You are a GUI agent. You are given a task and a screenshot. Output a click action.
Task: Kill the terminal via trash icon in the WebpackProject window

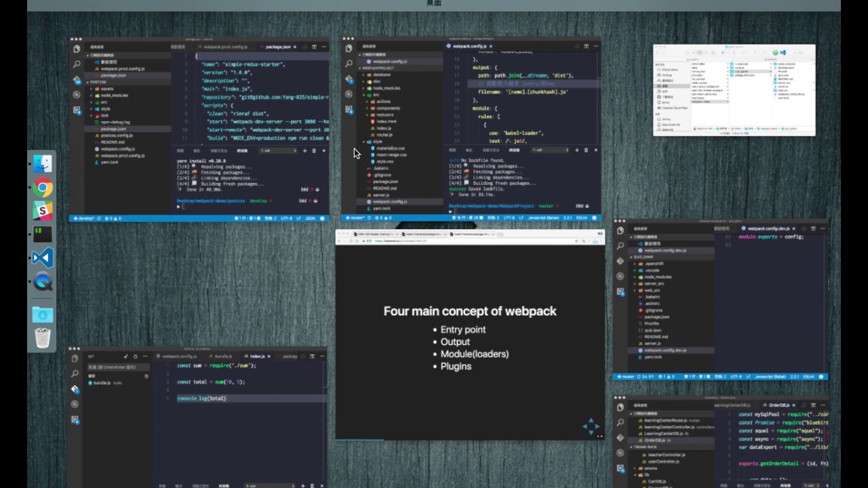[585, 150]
